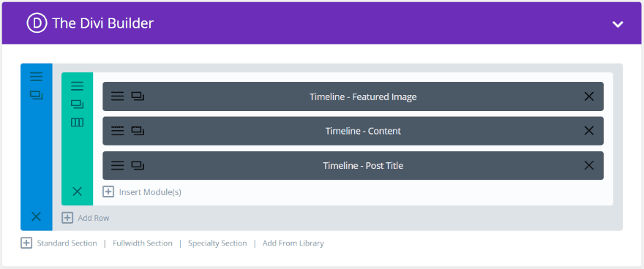644x269 pixels.
Task: Click the Insert Module(s) link
Action: 150,192
